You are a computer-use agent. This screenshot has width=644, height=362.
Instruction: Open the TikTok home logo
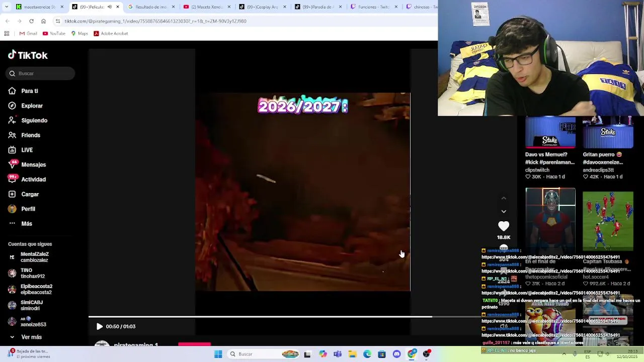[x=28, y=55]
